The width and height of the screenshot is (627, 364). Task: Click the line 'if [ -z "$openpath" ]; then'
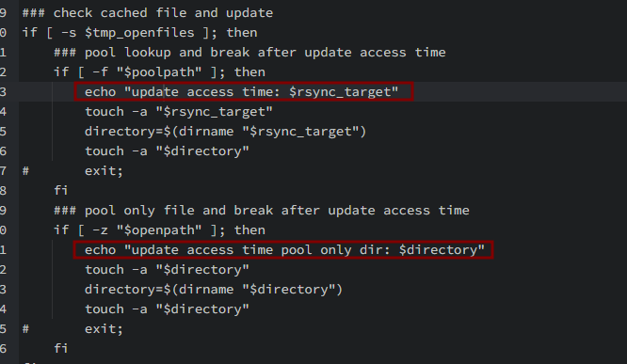point(159,229)
